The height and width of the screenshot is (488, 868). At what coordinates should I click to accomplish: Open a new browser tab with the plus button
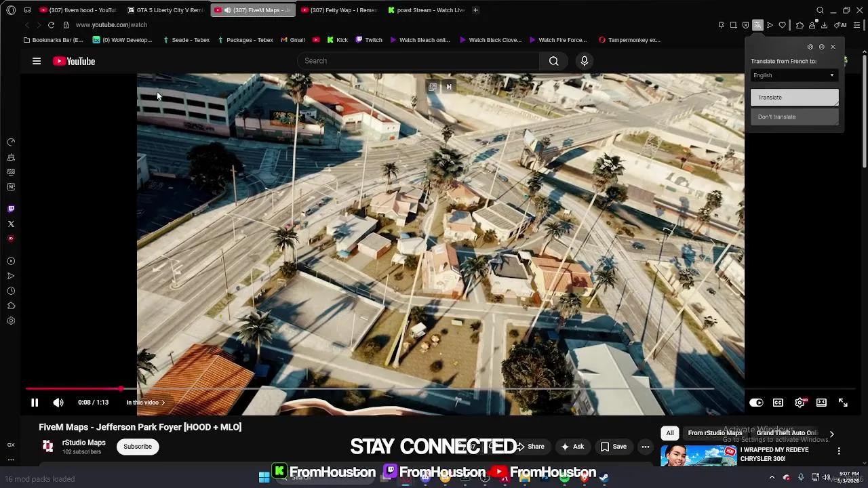pyautogui.click(x=475, y=10)
